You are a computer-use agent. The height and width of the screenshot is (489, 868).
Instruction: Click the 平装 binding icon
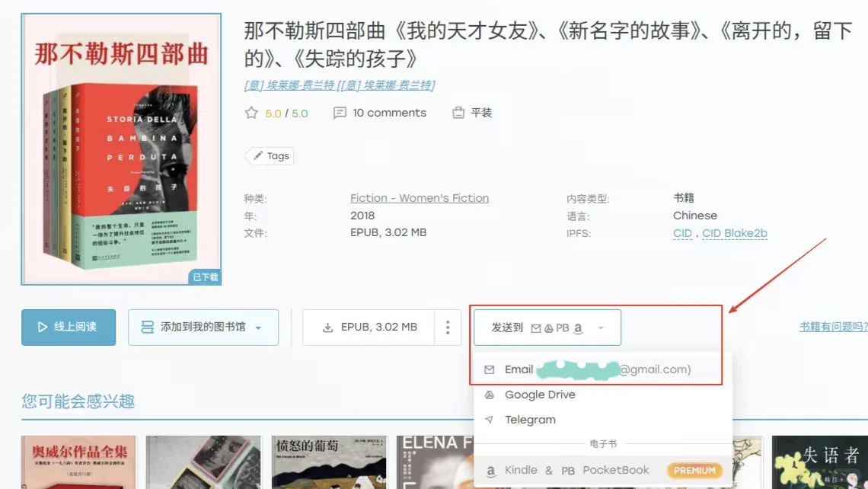(x=458, y=113)
